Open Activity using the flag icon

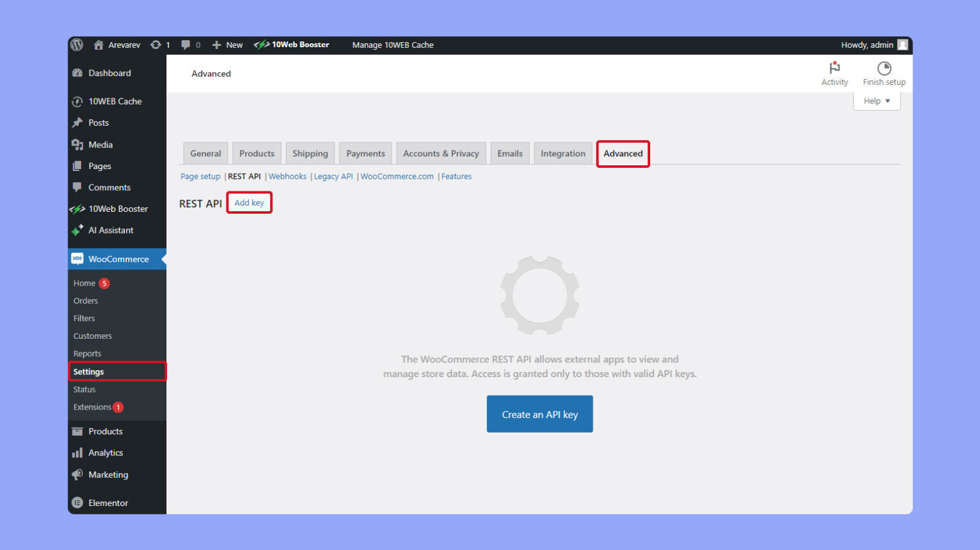(835, 68)
